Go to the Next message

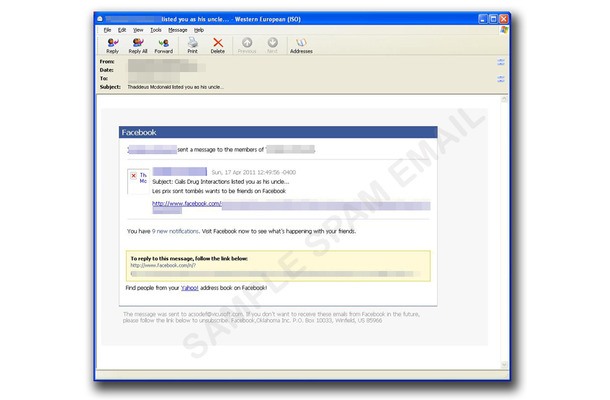coord(272,46)
